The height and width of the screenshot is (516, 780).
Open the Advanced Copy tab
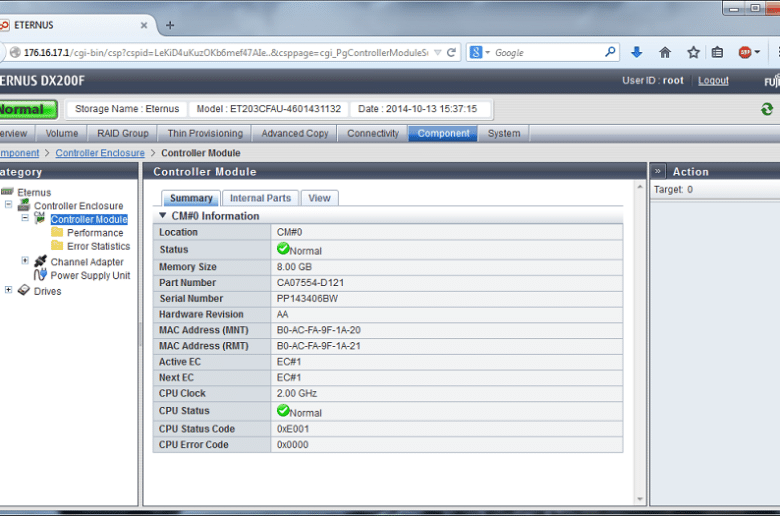(294, 133)
